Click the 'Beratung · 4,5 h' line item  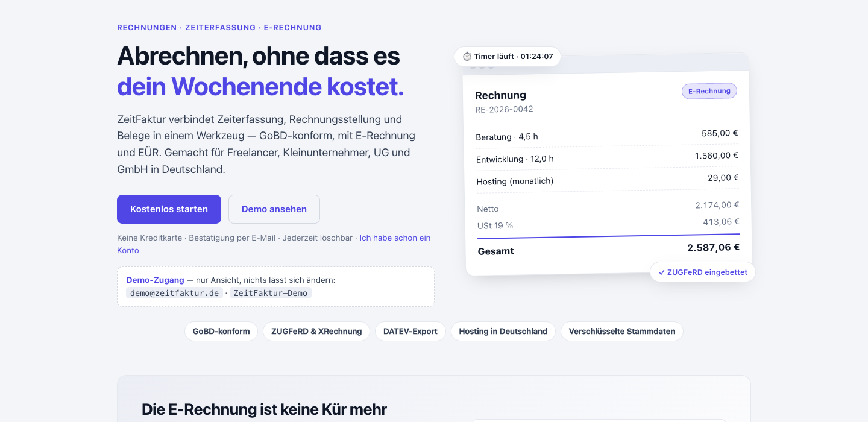pos(507,137)
